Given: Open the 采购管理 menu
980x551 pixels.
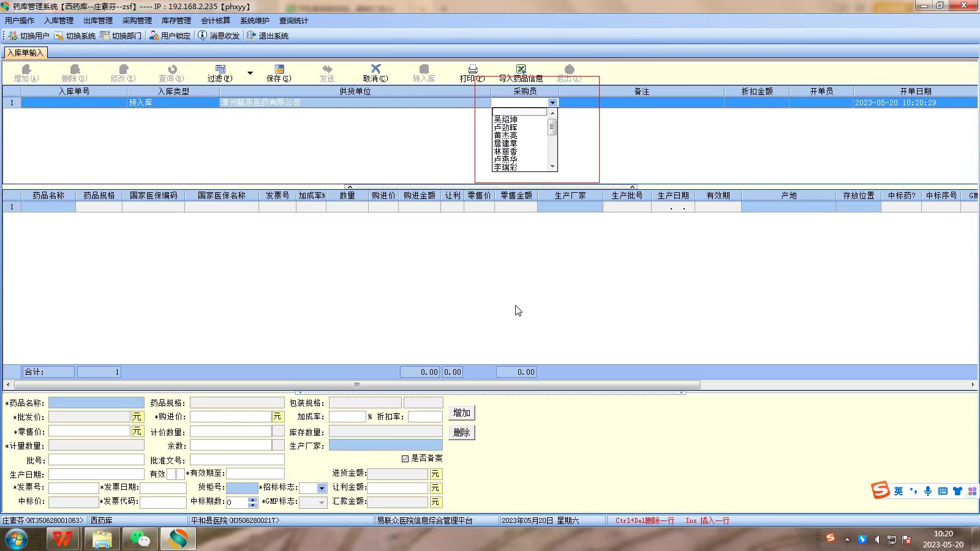Looking at the screenshot, I should click(x=137, y=21).
